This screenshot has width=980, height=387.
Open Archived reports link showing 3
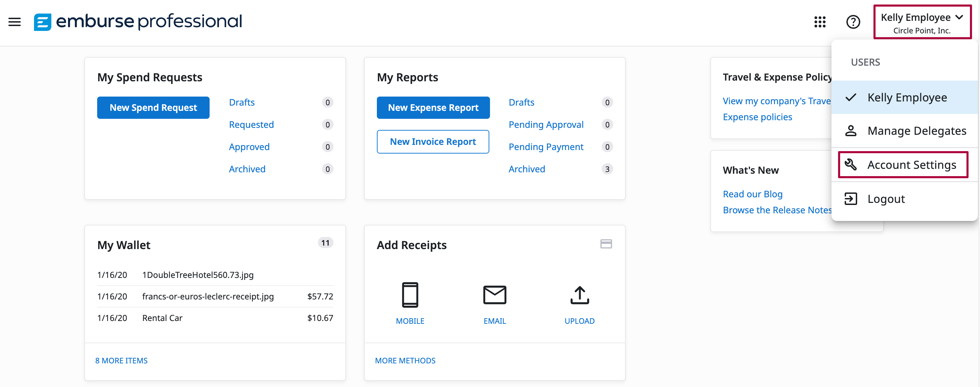click(x=526, y=169)
